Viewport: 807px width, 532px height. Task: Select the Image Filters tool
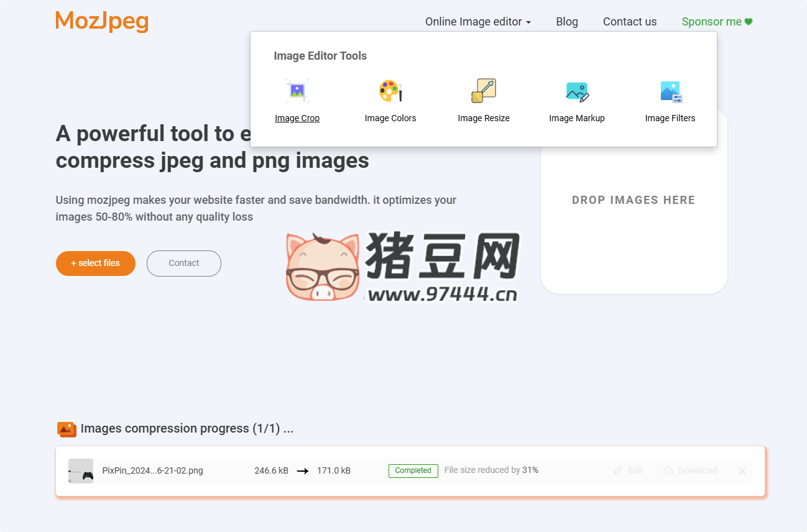[x=670, y=99]
